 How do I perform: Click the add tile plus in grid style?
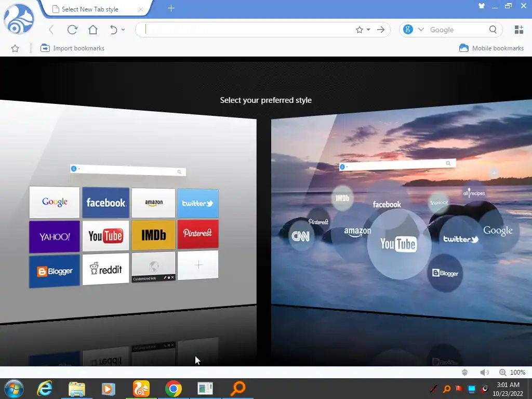[198, 265]
